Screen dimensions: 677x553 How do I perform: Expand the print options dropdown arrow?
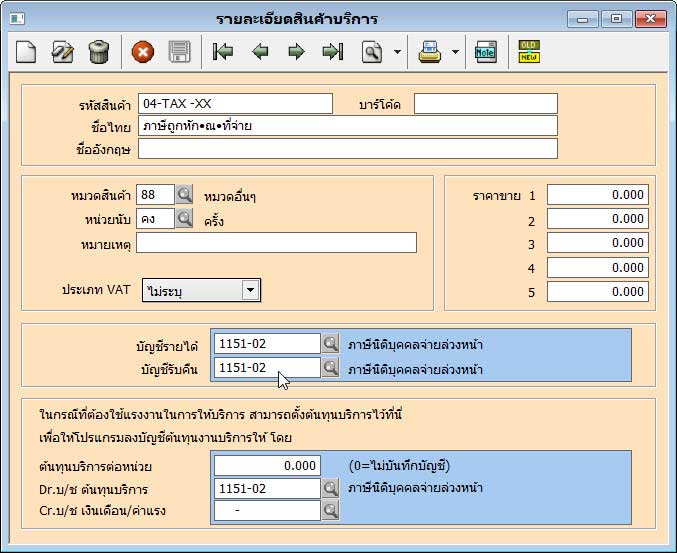click(456, 52)
